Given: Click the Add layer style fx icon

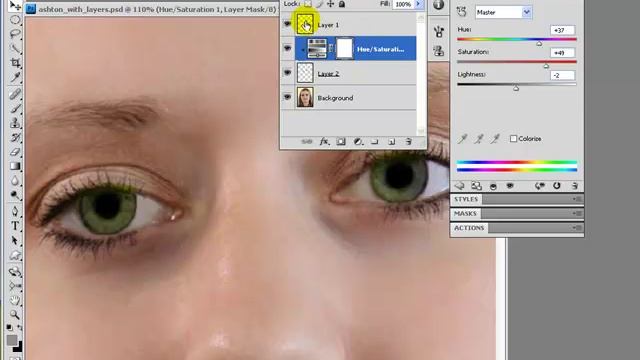Looking at the screenshot, I should (x=324, y=141).
